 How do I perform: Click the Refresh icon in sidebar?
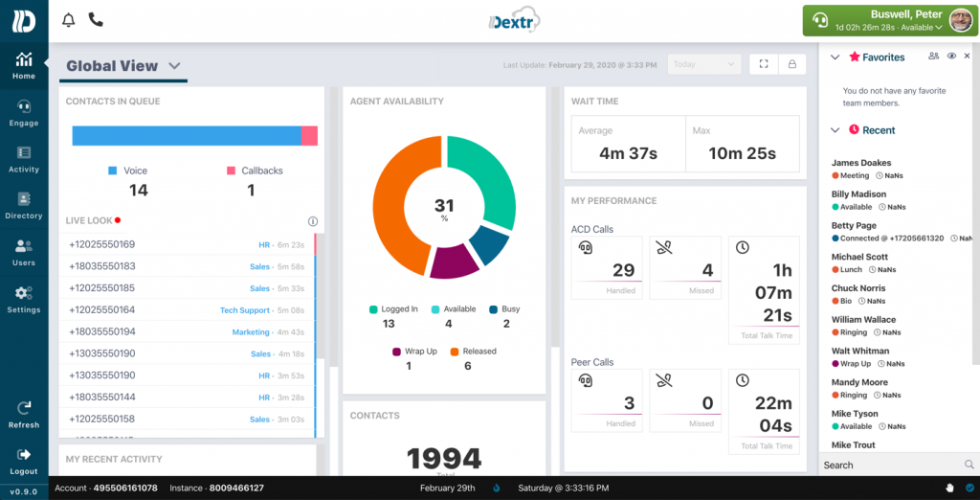(x=24, y=409)
